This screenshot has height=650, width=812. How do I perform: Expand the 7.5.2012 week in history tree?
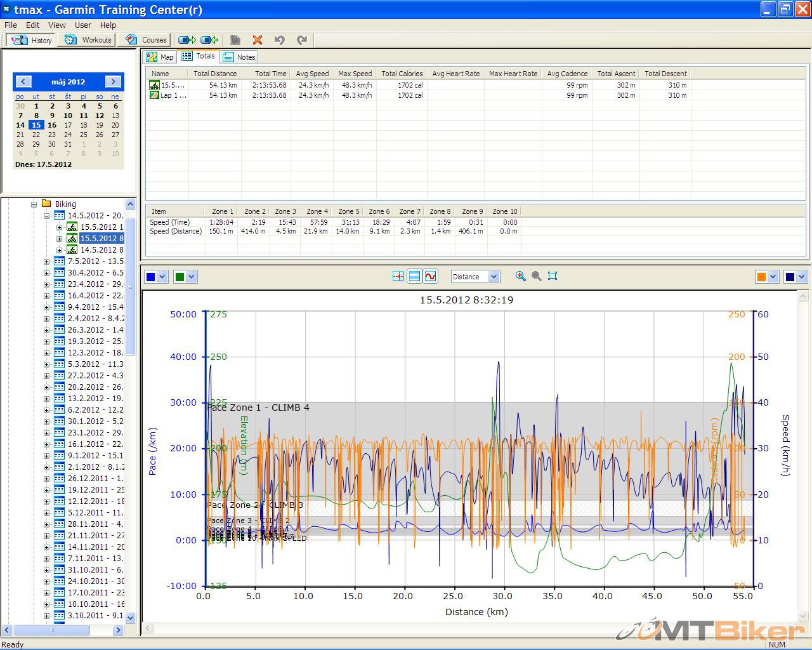46,262
